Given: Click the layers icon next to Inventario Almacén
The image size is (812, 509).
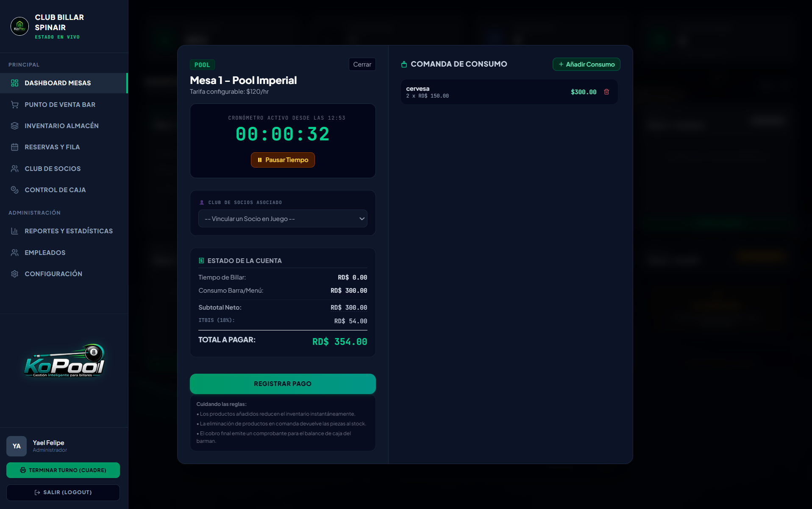Looking at the screenshot, I should click(14, 126).
